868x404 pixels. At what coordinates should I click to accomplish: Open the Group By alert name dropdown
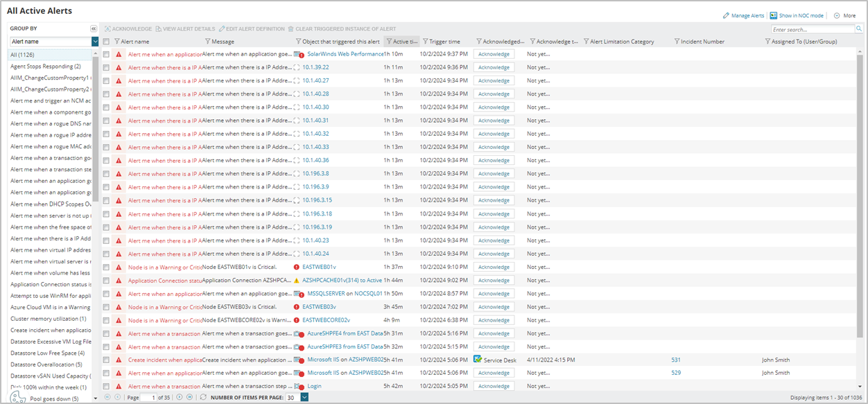pos(94,42)
